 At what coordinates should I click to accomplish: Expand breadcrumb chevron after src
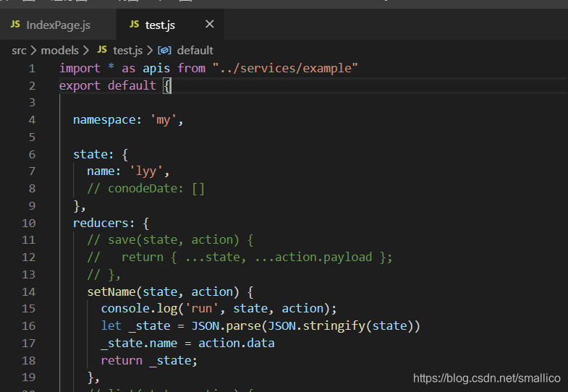[33, 51]
